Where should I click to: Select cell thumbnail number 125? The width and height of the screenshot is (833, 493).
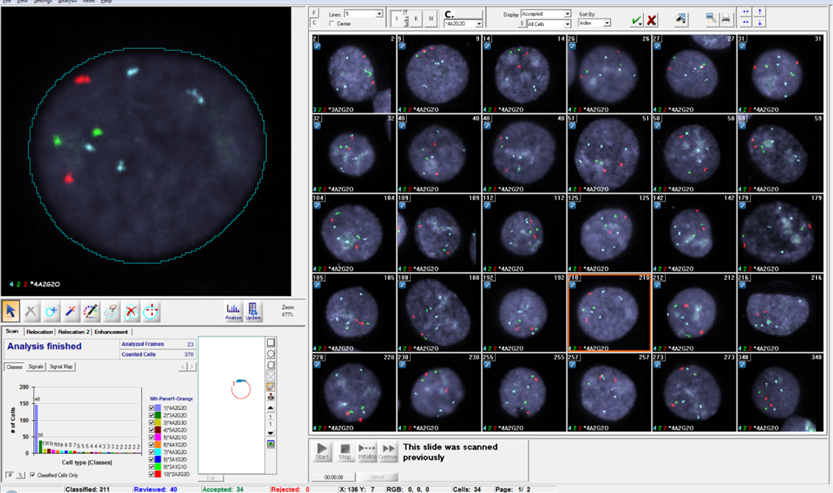point(609,233)
